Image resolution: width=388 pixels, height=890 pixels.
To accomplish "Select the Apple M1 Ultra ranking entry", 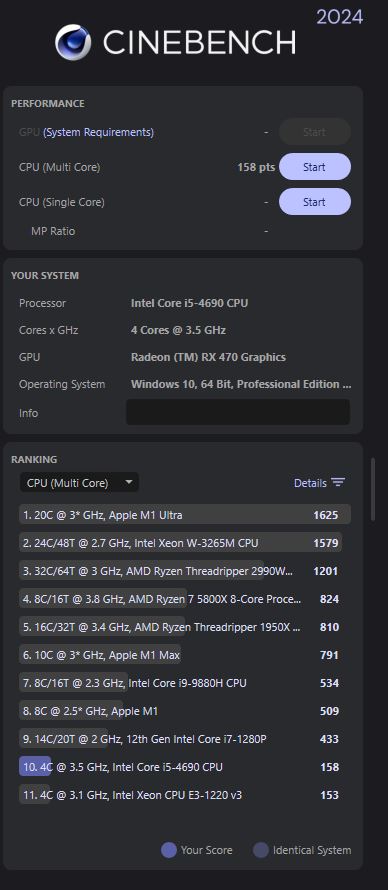I will click(x=185, y=515).
